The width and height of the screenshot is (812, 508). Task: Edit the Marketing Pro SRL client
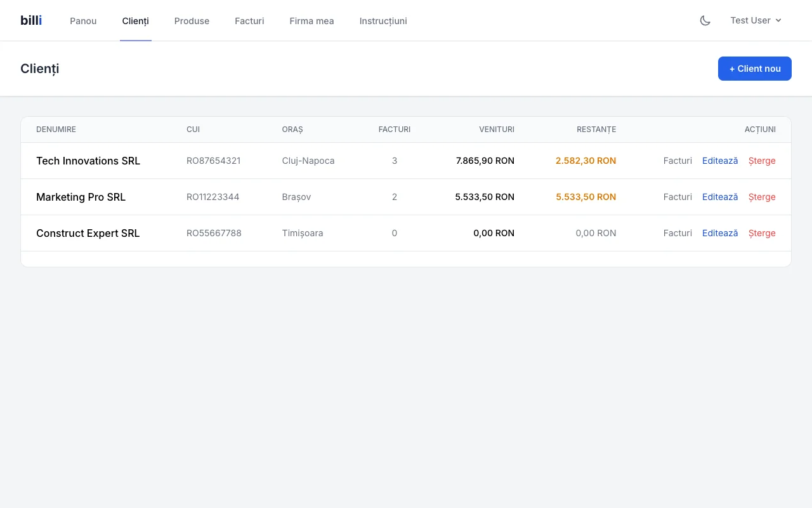coord(720,197)
